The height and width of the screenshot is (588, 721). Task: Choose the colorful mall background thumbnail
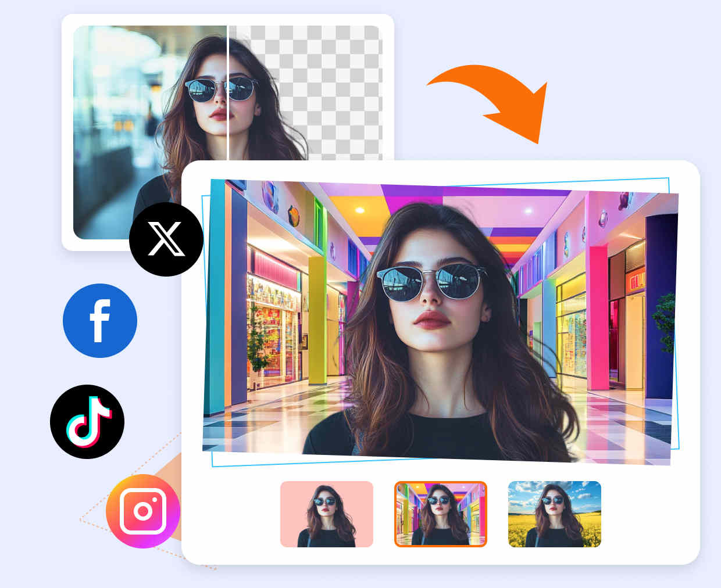pyautogui.click(x=440, y=514)
